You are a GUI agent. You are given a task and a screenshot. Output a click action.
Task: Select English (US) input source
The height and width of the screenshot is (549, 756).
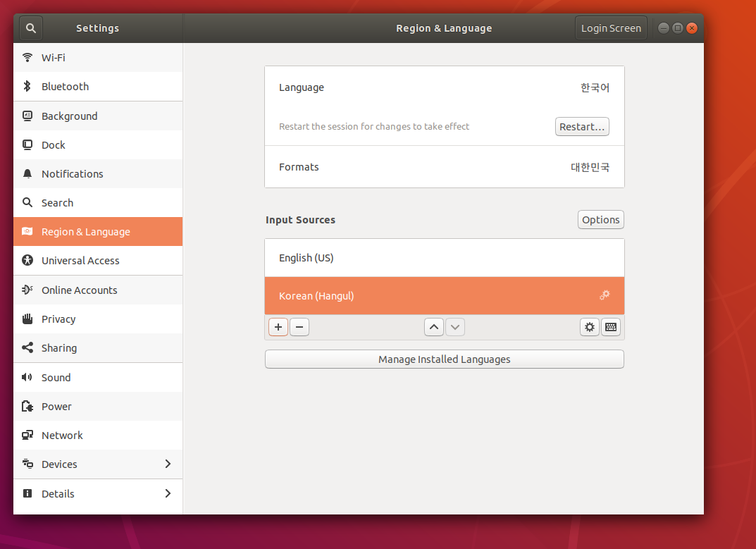coord(445,258)
